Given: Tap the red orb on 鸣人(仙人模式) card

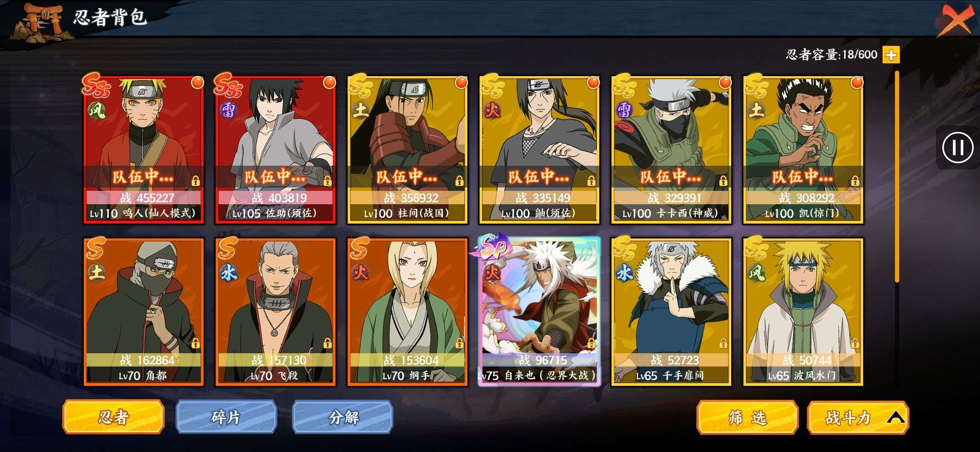Looking at the screenshot, I should click(197, 82).
